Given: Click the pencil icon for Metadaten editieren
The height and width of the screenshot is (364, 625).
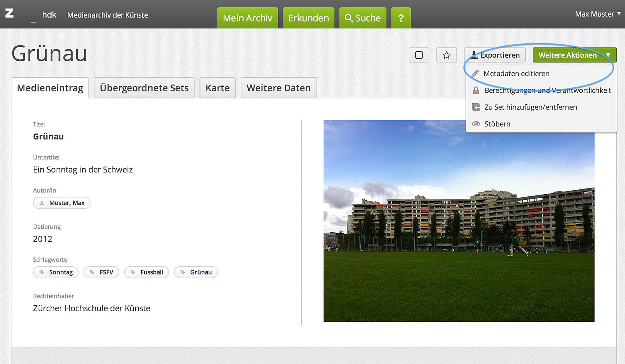Looking at the screenshot, I should 475,74.
